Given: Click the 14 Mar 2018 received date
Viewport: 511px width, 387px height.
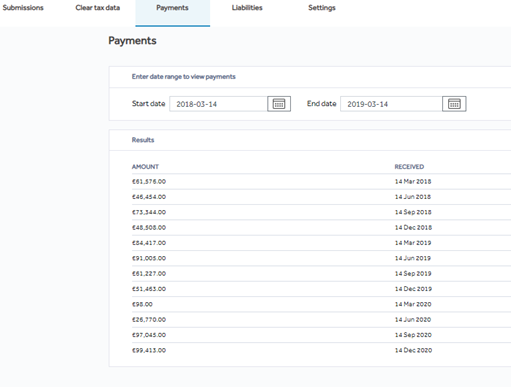Looking at the screenshot, I should [413, 182].
